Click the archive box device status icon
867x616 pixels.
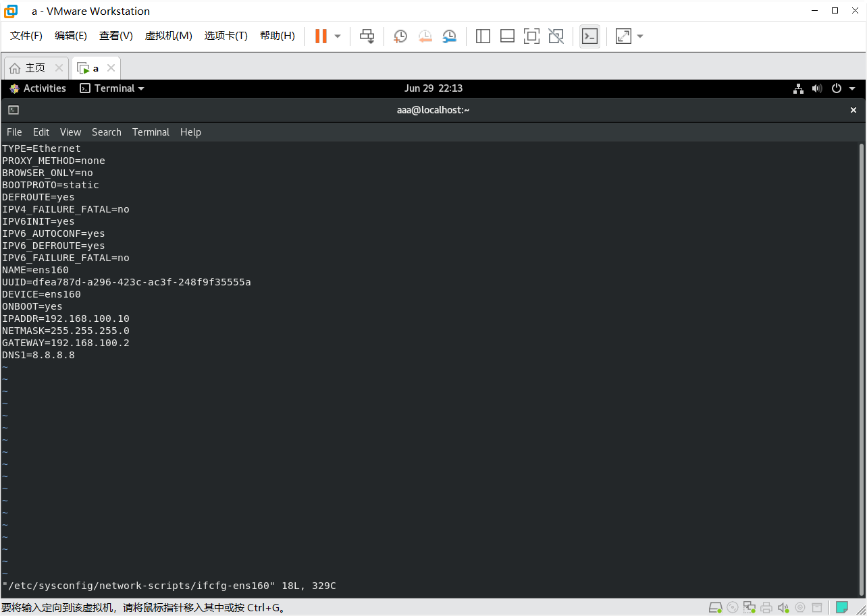click(x=817, y=608)
